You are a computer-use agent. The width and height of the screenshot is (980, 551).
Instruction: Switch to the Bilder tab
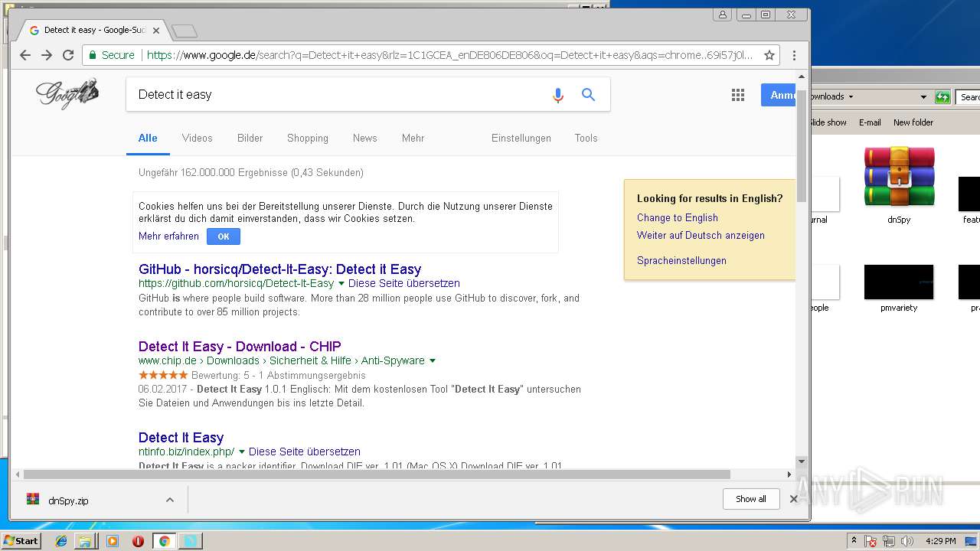pos(250,138)
